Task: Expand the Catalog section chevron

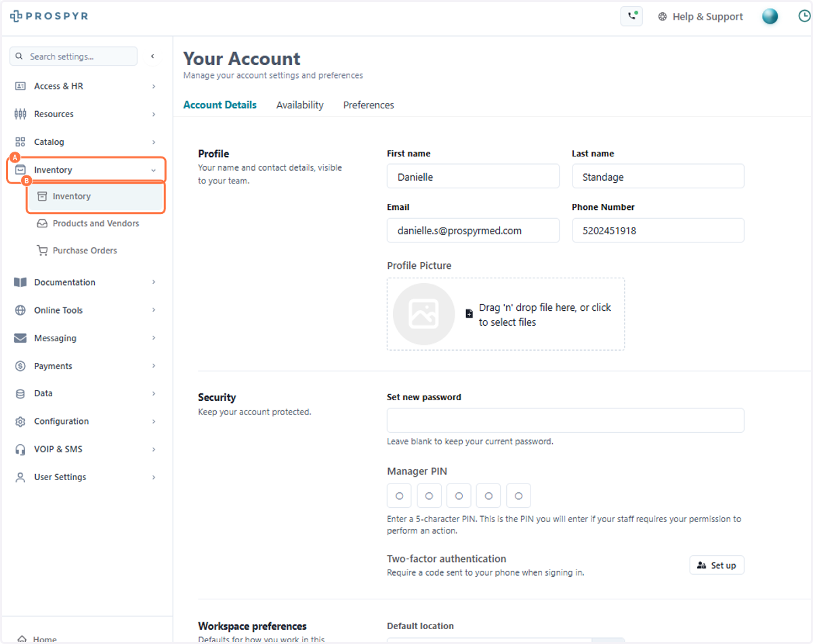Action: [x=154, y=142]
